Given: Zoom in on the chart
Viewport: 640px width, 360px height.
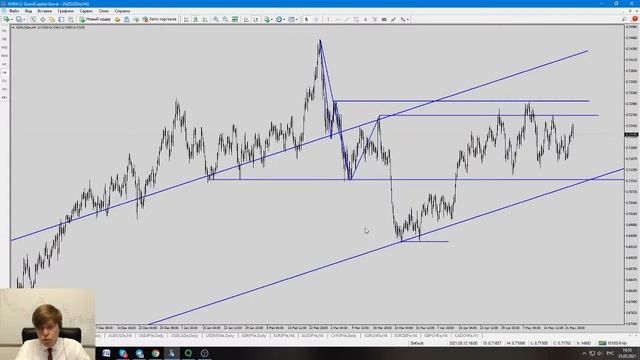Looking at the screenshot, I should 216,19.
